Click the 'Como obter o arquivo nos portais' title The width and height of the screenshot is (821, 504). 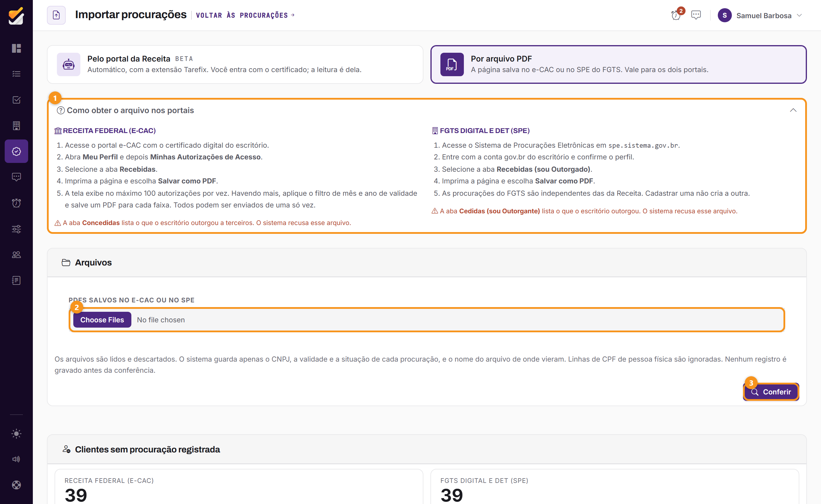click(130, 110)
